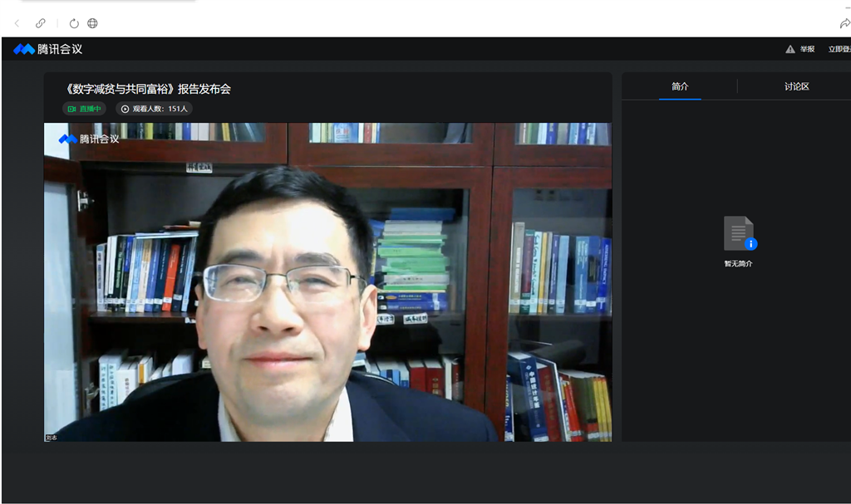Switch to the 简介 tab
Screen dimensions: 851x504
coord(680,86)
